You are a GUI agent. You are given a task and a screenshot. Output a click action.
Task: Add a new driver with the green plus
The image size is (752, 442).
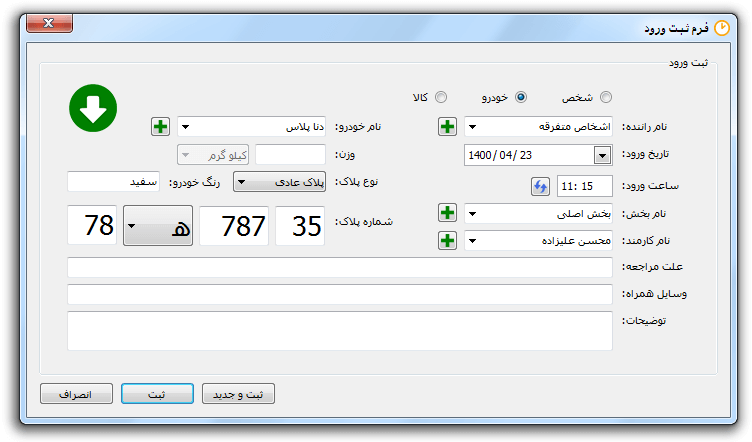[447, 127]
